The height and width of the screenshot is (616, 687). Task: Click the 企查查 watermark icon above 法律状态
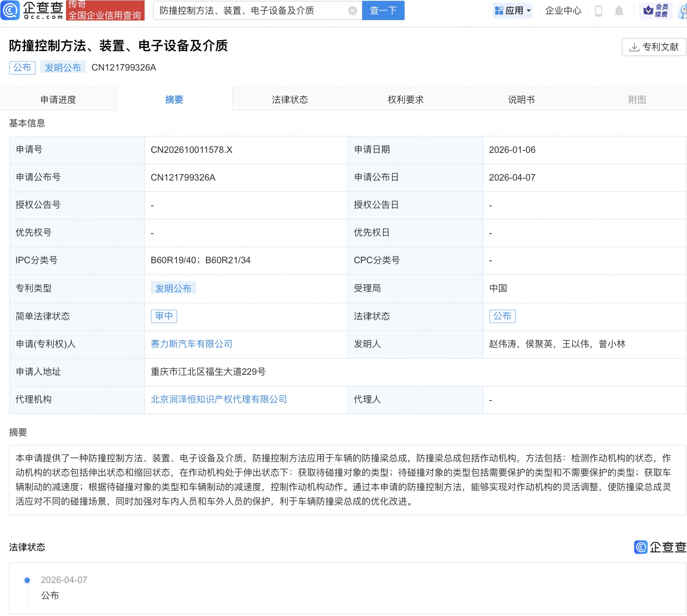click(640, 547)
